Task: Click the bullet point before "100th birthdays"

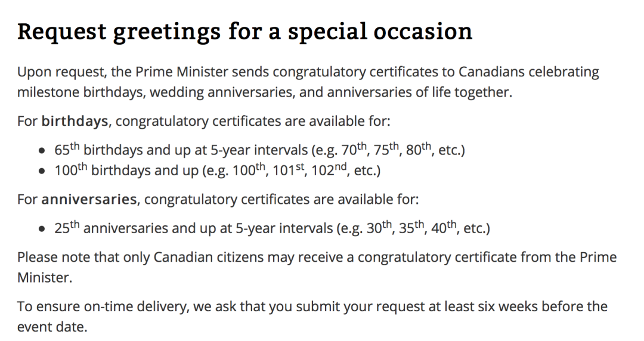Action: click(42, 171)
